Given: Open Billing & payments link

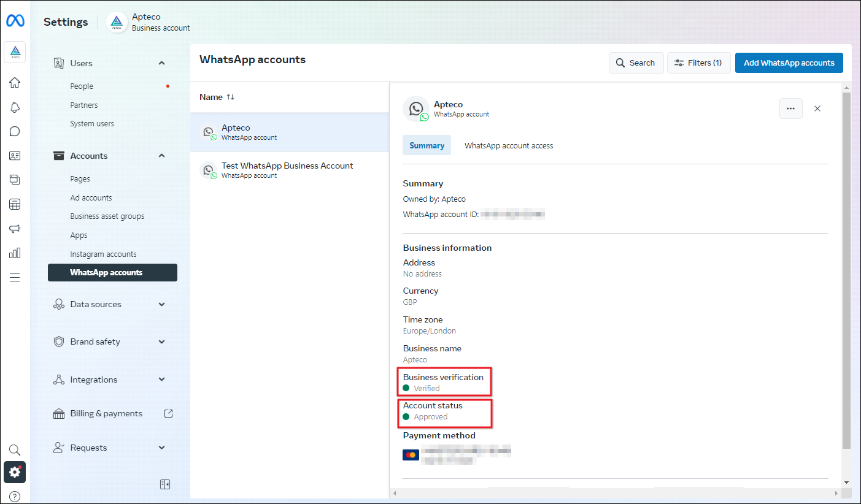Looking at the screenshot, I should tap(113, 414).
